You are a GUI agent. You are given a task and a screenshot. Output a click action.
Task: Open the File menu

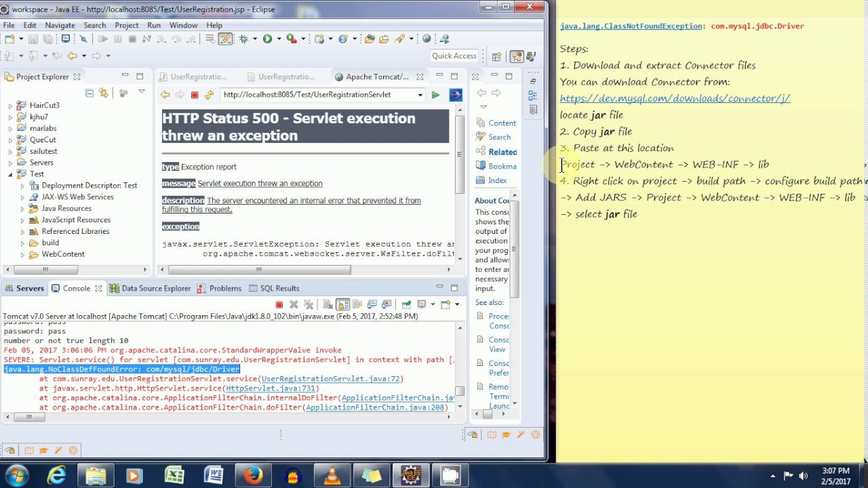[x=9, y=25]
